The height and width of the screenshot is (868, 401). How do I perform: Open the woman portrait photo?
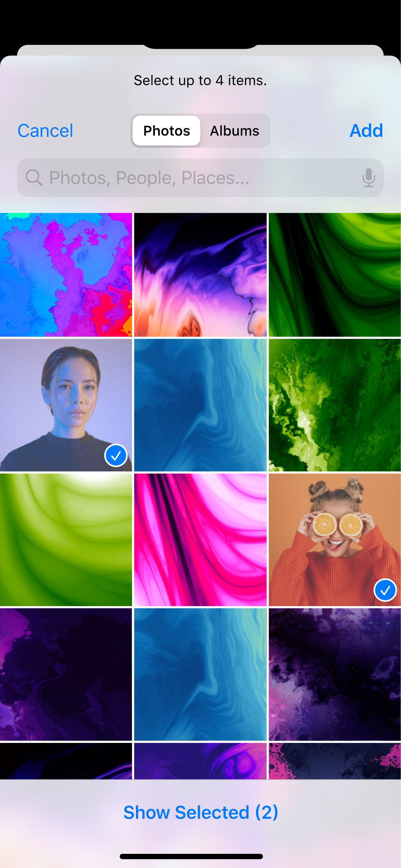coord(66,405)
